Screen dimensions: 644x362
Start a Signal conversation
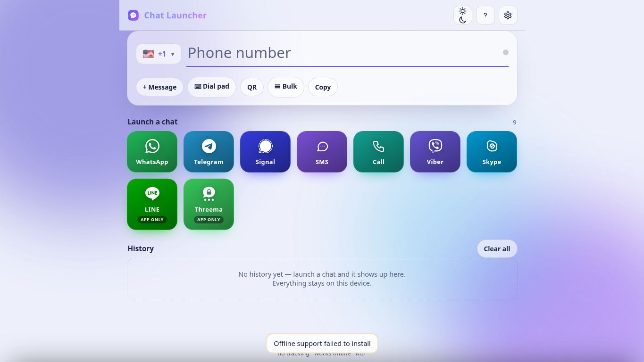tap(265, 152)
